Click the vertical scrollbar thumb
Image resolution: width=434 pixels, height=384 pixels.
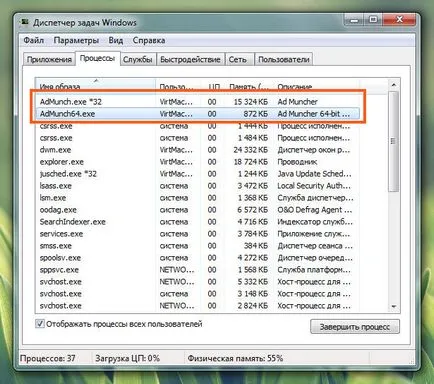393,142
